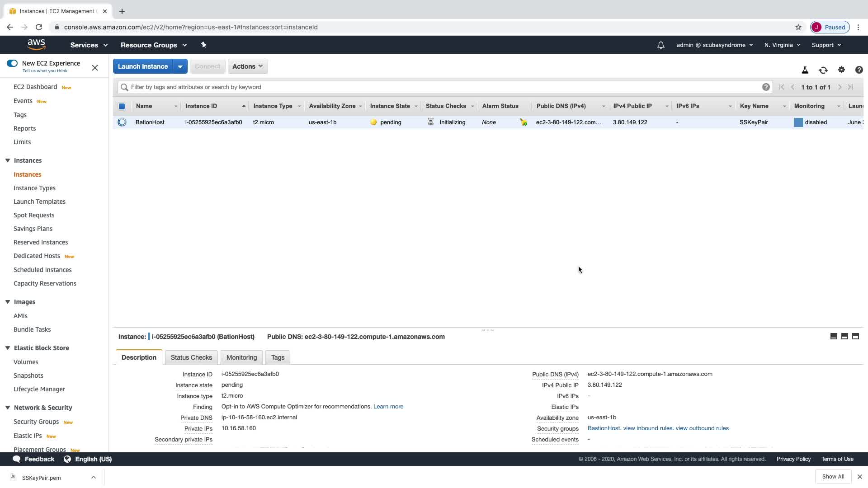Screen dimensions: 868x488
Task: Select the BationHost row checkbox
Action: (122, 122)
